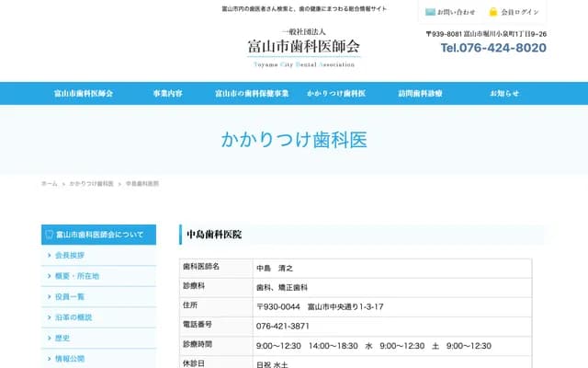This screenshot has width=588, height=368.
Task: Click the chevron next to 会長挨拶
Action: (49, 255)
